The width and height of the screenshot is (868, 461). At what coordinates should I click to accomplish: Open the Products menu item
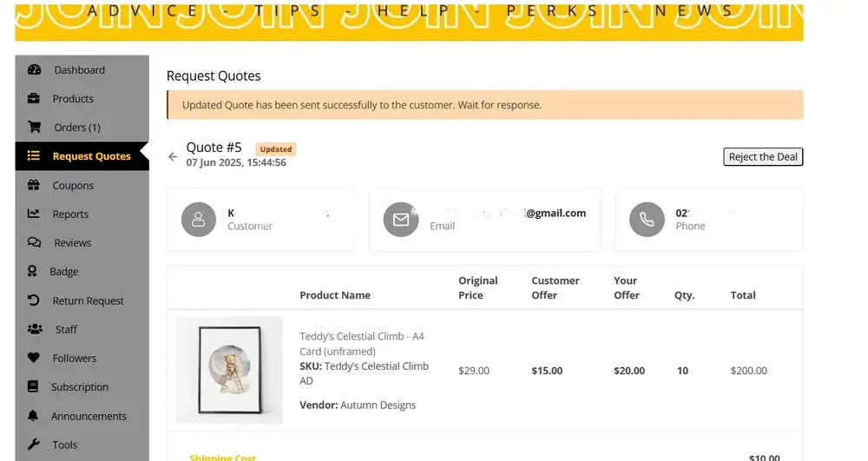tap(82, 98)
